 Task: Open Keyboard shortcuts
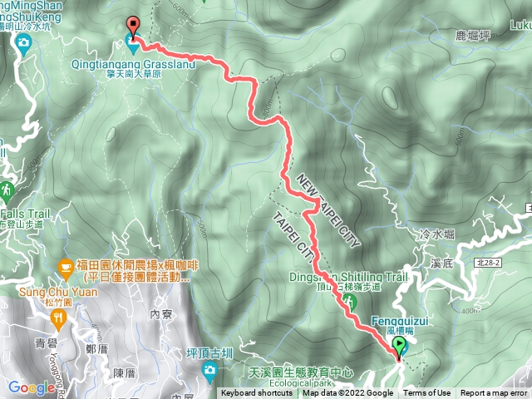257,393
